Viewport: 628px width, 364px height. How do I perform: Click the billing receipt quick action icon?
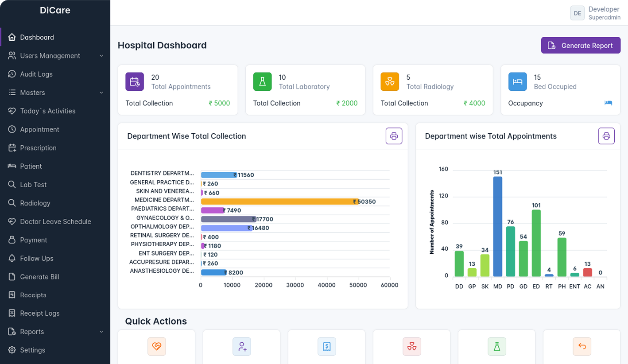click(327, 346)
